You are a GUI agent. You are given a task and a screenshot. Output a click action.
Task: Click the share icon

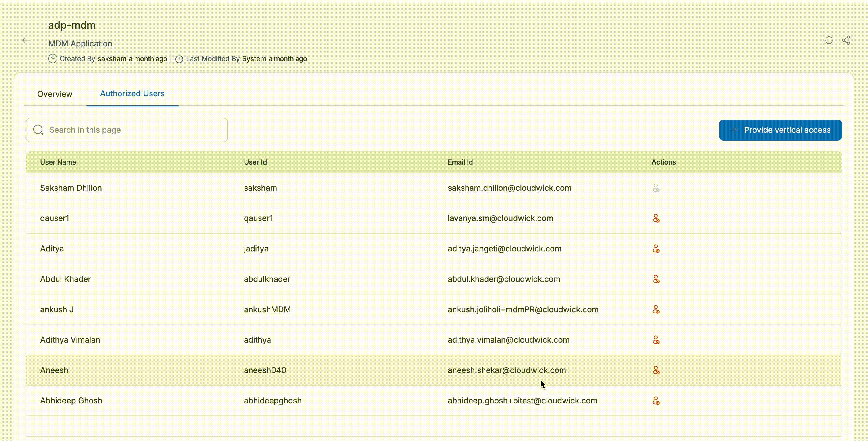[x=846, y=40]
